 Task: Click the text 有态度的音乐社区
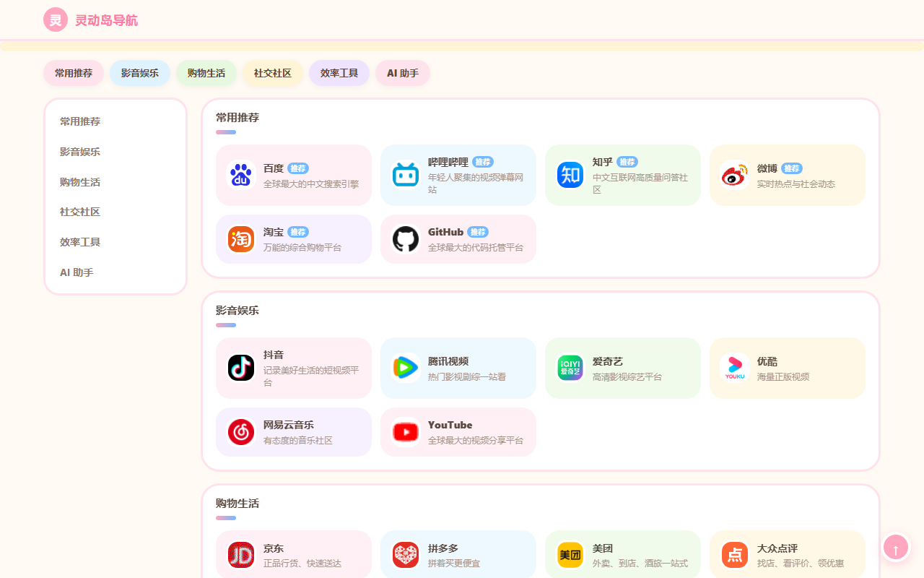pyautogui.click(x=298, y=441)
